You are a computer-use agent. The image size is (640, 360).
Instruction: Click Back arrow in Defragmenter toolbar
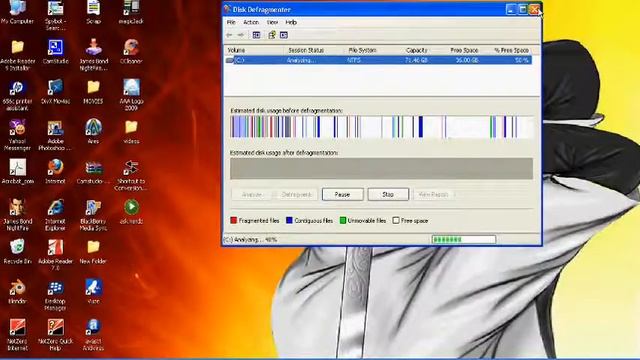point(229,35)
